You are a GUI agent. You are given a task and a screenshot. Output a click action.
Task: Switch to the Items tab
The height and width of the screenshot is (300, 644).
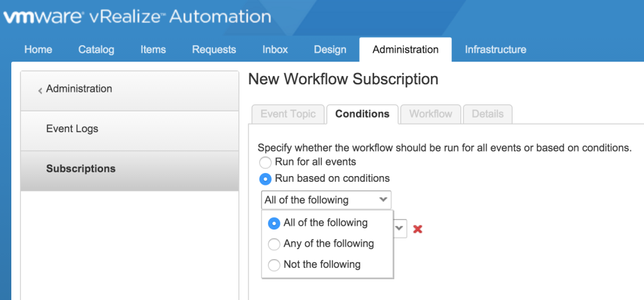[153, 50]
